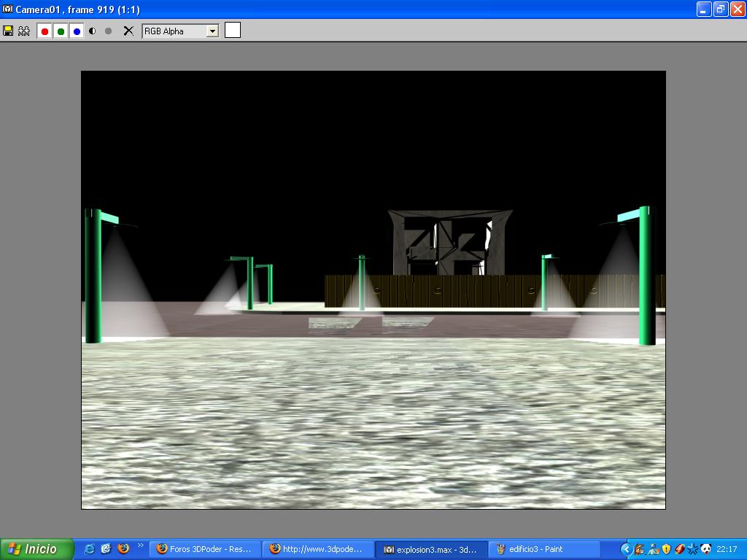The image size is (747, 560).
Task: Clear the rendered image with the X icon
Action: (128, 31)
